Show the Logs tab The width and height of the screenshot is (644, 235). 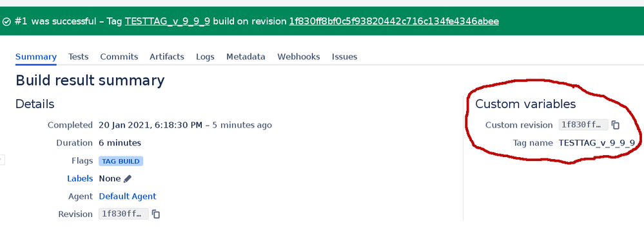(x=206, y=57)
